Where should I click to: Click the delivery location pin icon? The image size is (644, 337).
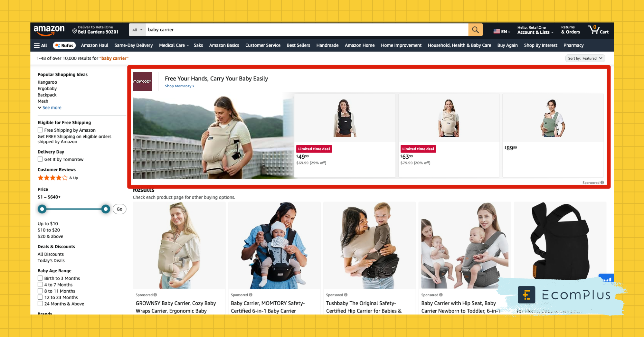coord(74,31)
